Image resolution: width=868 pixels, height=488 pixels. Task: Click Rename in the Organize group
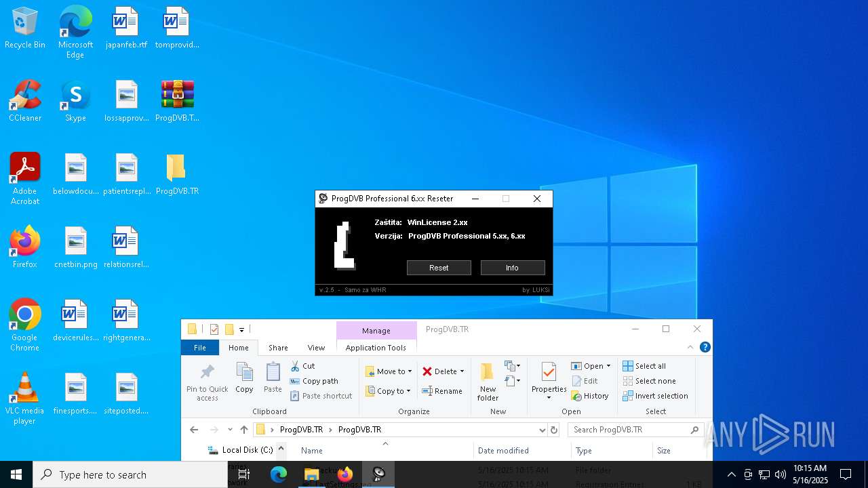(x=442, y=391)
